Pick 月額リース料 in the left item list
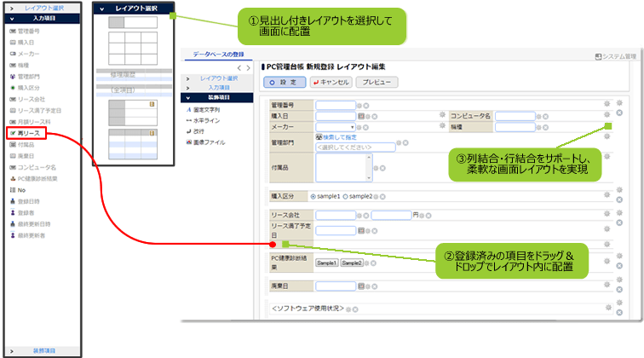Screen dimensions: 644x358 click(30, 122)
